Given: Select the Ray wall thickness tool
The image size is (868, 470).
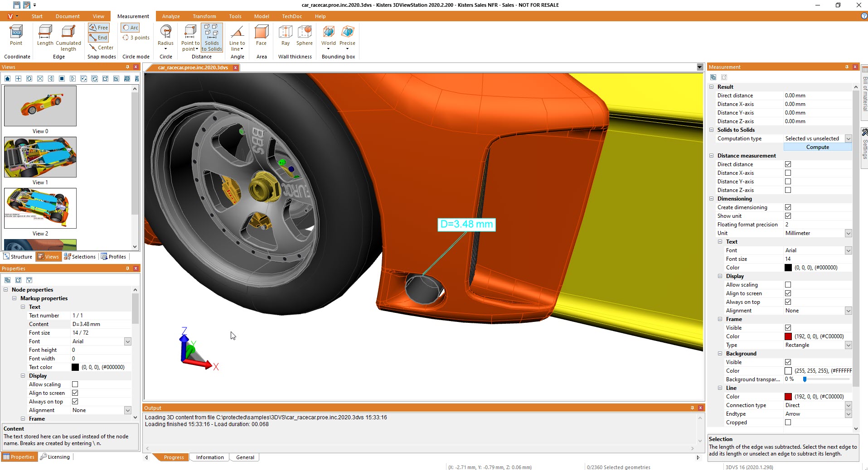Looking at the screenshot, I should (x=286, y=35).
